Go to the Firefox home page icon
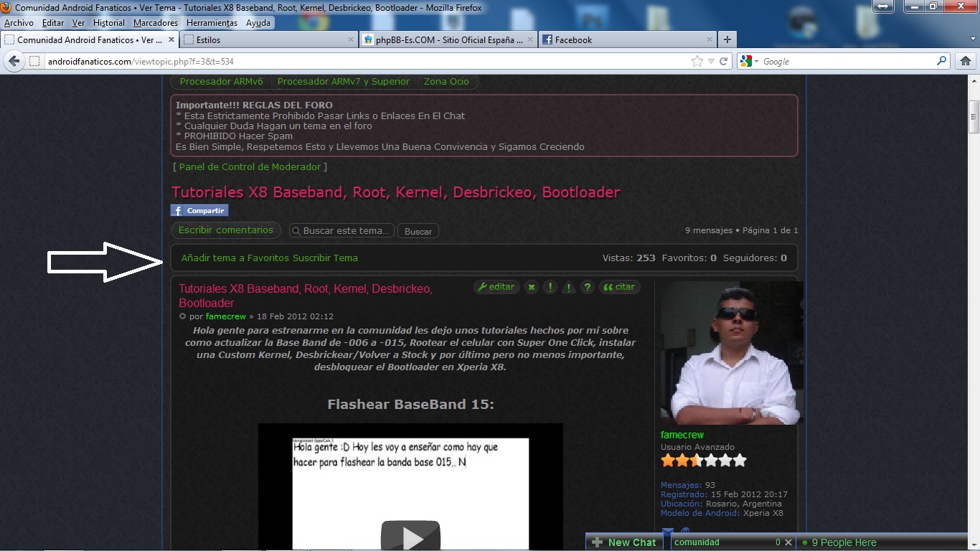 [966, 62]
